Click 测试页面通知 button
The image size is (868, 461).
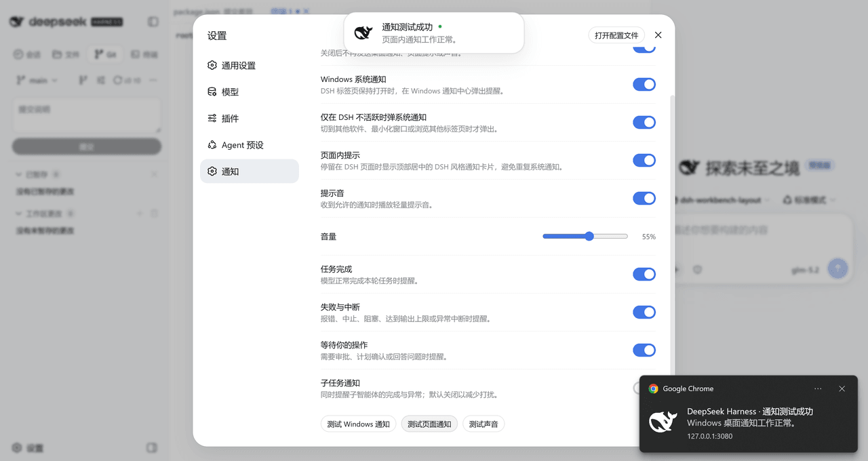(x=429, y=424)
